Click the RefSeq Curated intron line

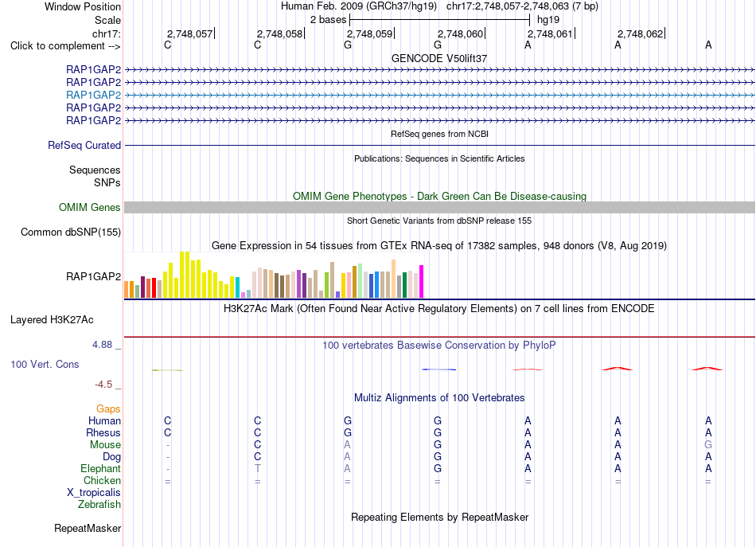439,145
